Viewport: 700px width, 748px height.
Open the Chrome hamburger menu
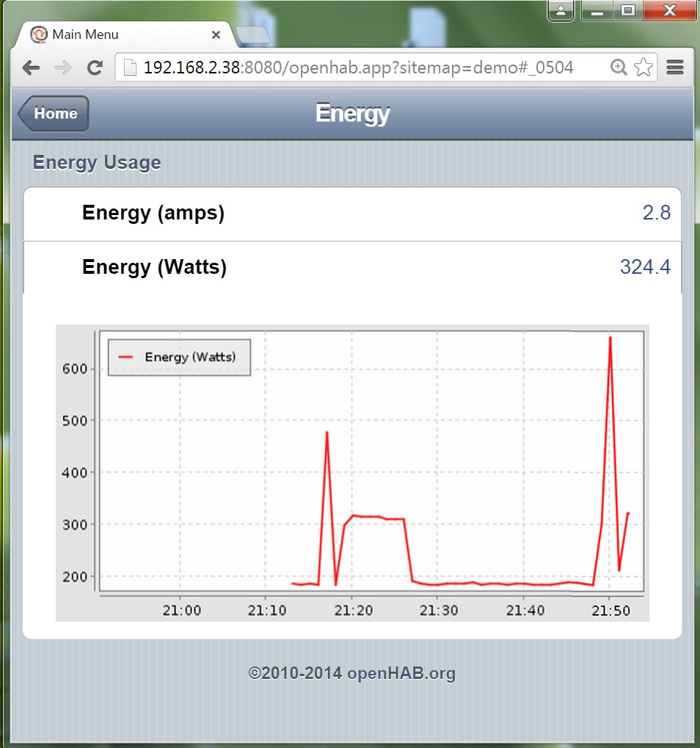pyautogui.click(x=675, y=67)
